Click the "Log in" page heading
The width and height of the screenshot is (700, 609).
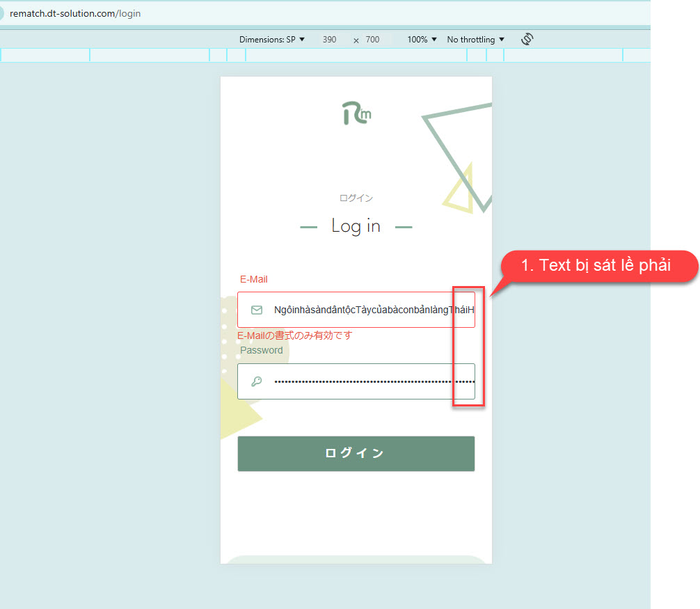356,226
